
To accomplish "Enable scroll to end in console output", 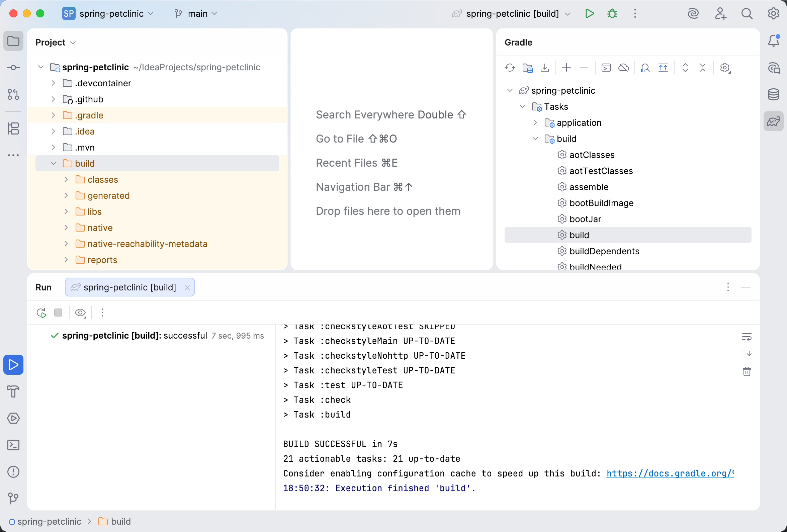I will point(747,354).
